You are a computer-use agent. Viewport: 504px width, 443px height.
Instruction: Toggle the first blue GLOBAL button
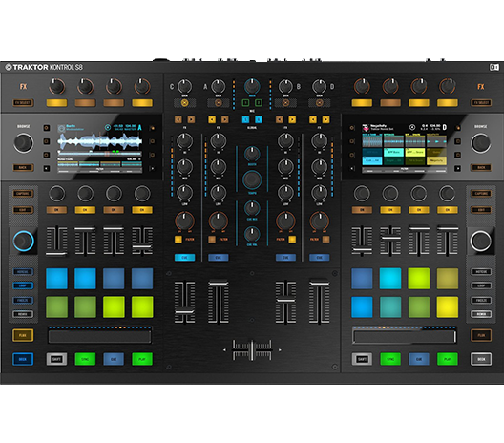pyautogui.click(x=245, y=119)
